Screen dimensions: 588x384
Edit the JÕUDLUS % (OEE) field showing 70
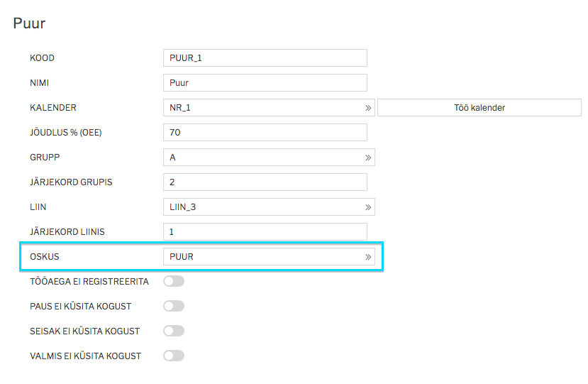(265, 133)
